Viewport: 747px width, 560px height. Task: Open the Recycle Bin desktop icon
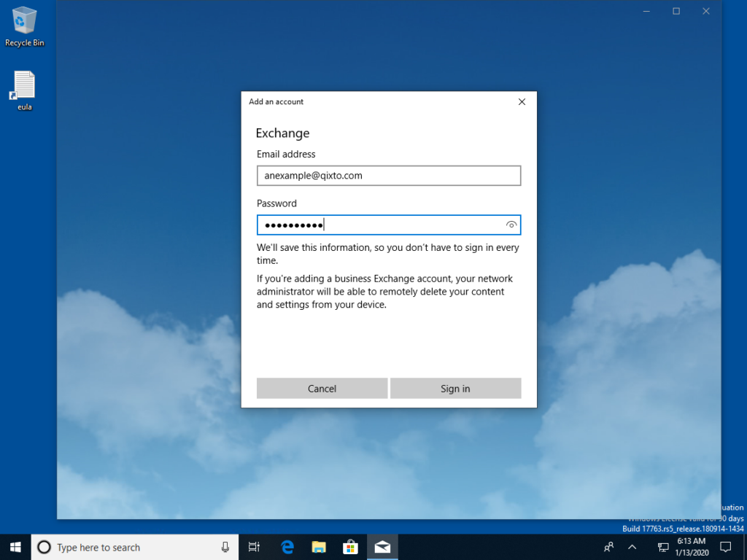pyautogui.click(x=24, y=27)
